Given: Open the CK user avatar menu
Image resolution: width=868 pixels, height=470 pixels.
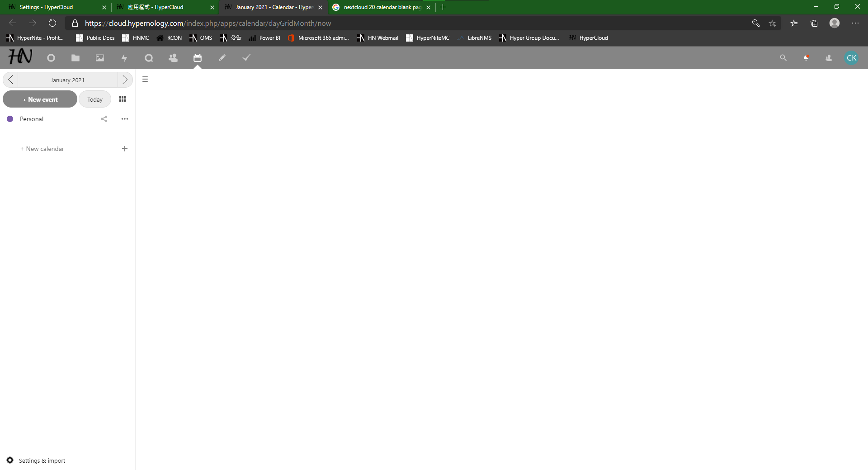Looking at the screenshot, I should point(852,58).
